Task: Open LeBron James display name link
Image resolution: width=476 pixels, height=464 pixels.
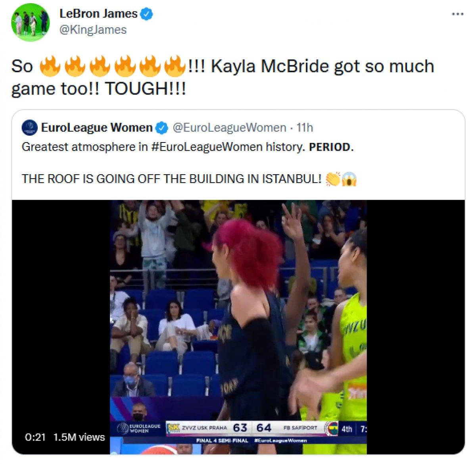Action: tap(98, 14)
